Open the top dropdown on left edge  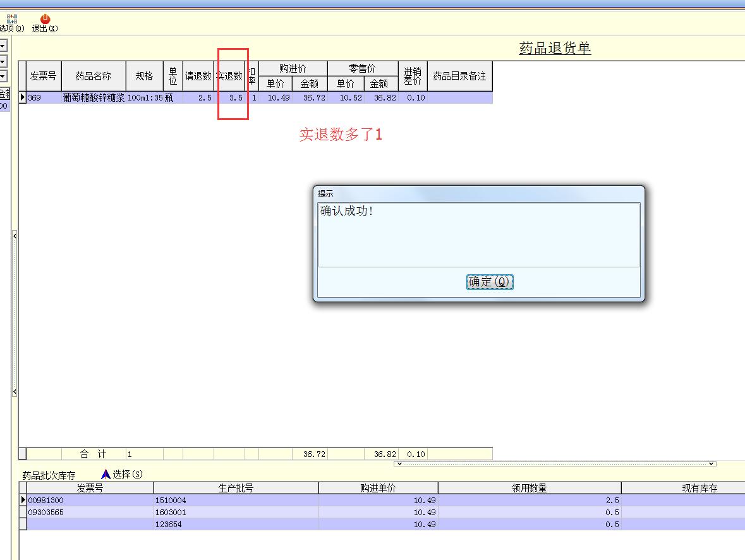point(3,46)
